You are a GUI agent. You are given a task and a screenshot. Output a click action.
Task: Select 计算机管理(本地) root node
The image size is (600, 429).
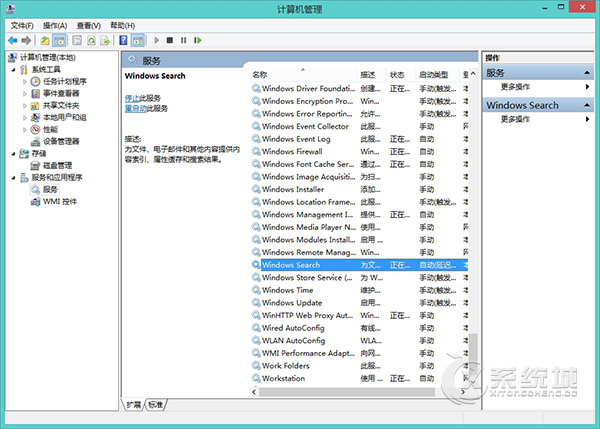(x=48, y=57)
